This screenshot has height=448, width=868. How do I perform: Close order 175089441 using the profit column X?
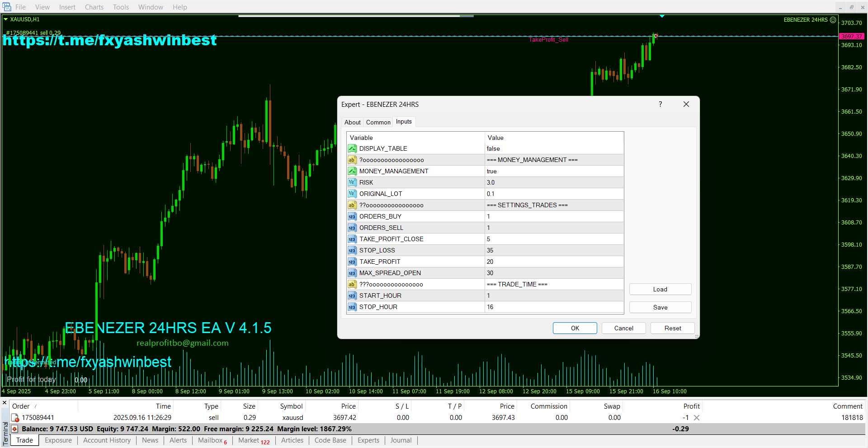[697, 418]
